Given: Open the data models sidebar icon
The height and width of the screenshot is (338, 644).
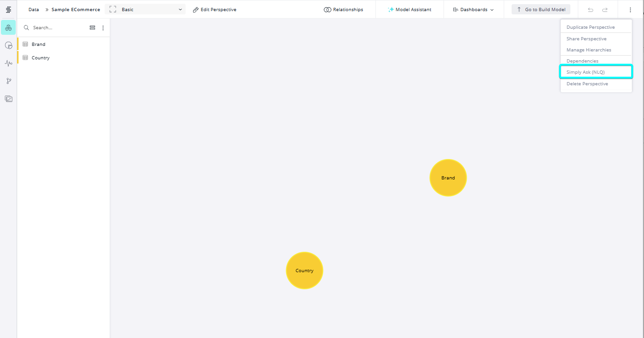Looking at the screenshot, I should point(8,28).
